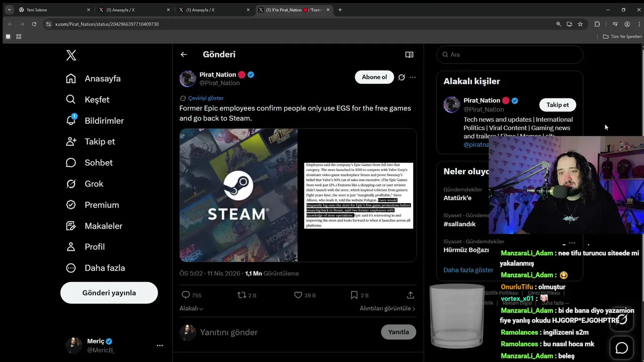Screen dimensions: 644x362
Task: Open Alıntıları görüntüle quotes link
Action: 387,309
